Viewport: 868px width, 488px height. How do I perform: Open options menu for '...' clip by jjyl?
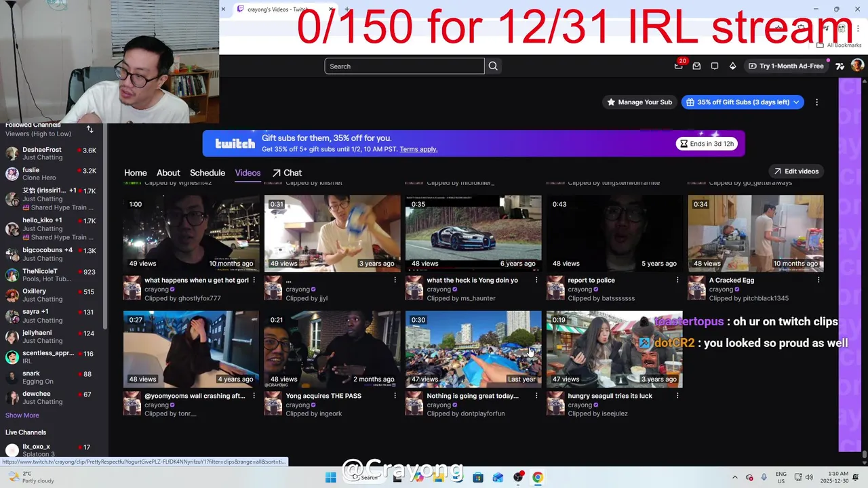pyautogui.click(x=395, y=280)
